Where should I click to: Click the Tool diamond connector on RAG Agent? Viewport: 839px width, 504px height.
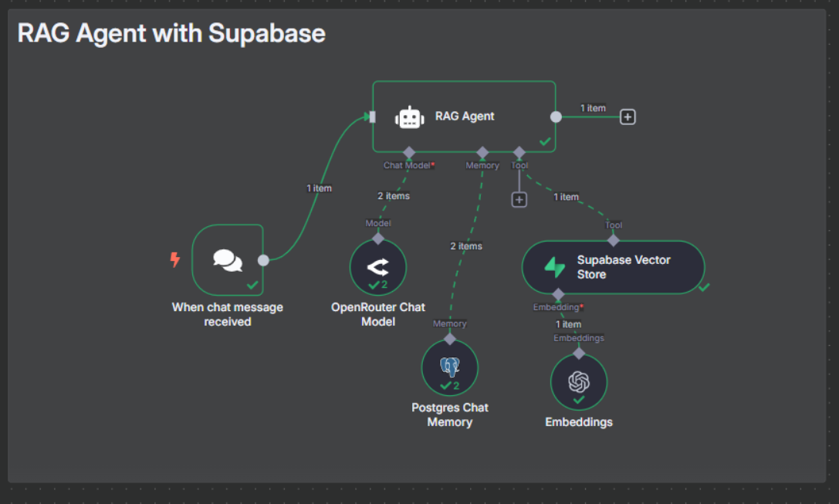[519, 153]
